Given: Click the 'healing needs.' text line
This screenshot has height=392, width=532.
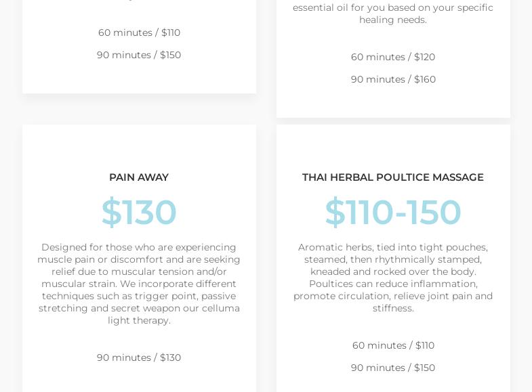Looking at the screenshot, I should 393,20.
